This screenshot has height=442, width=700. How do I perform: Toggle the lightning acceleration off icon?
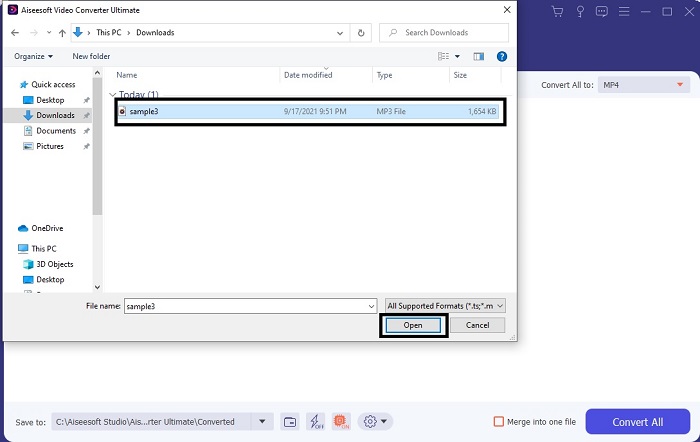[x=316, y=421]
